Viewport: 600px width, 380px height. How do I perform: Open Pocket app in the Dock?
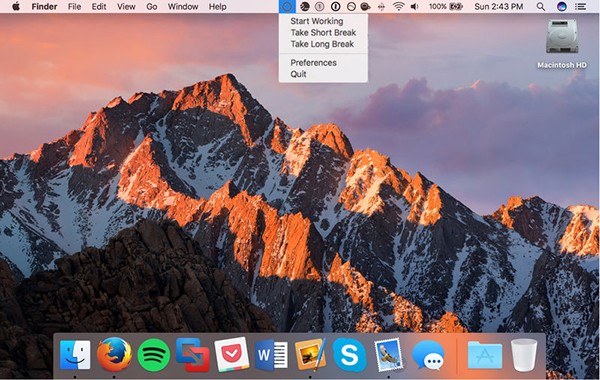click(232, 354)
